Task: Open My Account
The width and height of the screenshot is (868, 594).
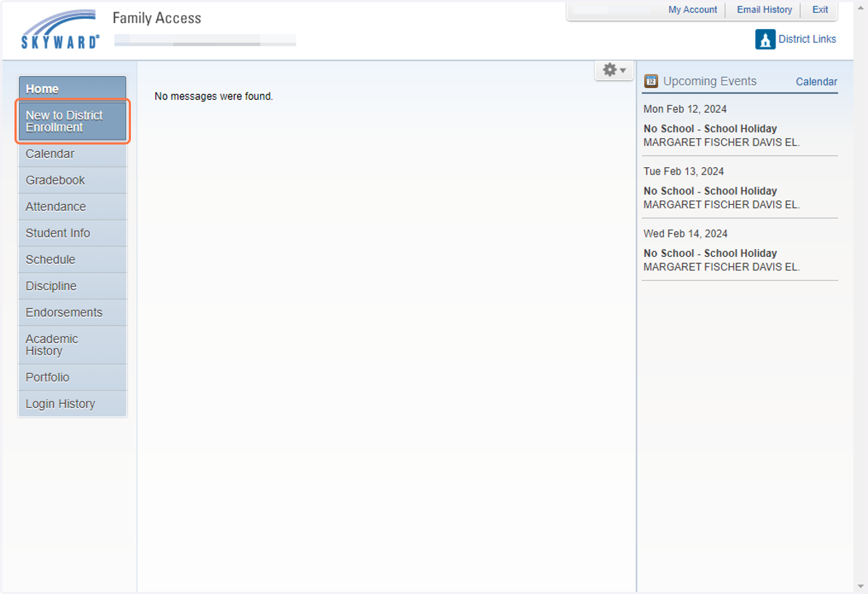Action: [x=693, y=10]
